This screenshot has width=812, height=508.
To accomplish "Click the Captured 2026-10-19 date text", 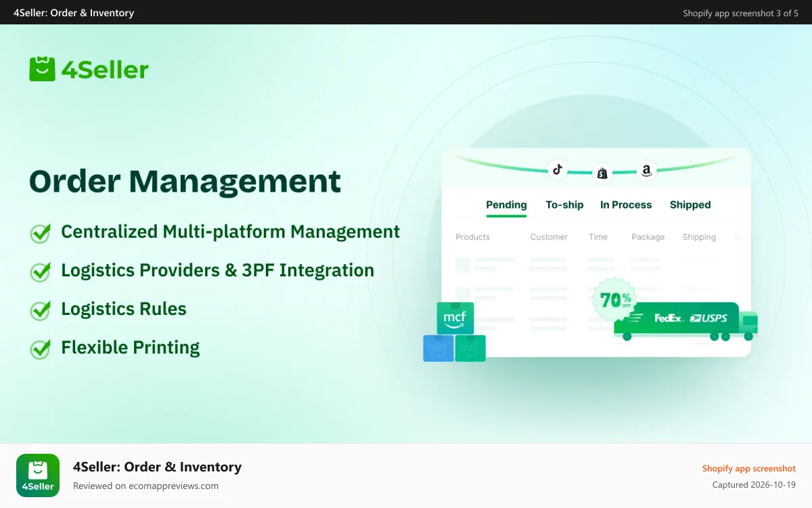I will click(754, 484).
